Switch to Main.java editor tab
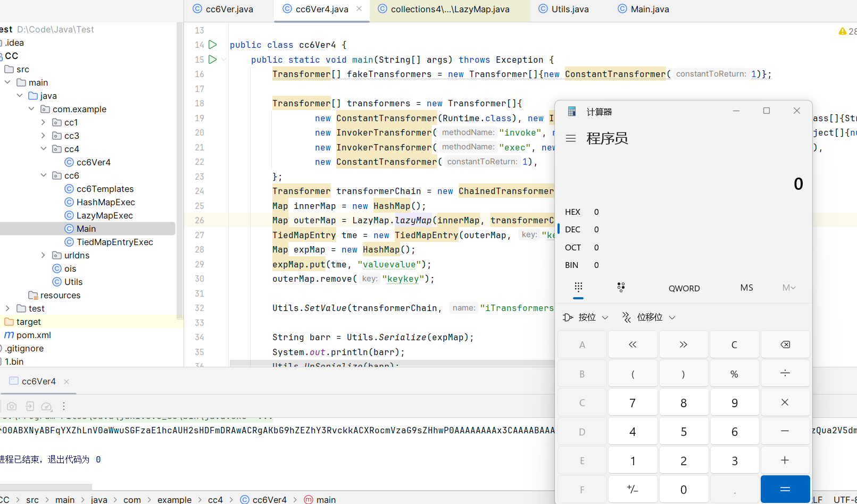The height and width of the screenshot is (504, 857). 644,9
